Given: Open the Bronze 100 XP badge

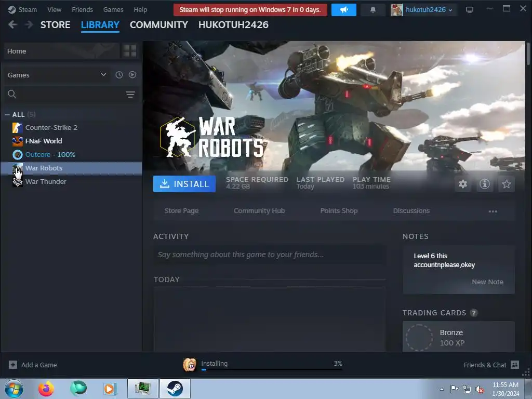Looking at the screenshot, I should 458,337.
